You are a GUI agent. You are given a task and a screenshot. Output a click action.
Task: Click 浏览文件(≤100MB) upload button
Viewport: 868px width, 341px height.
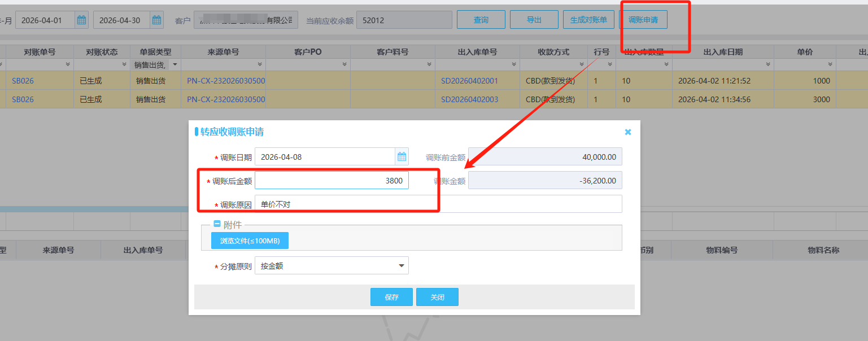[250, 241]
